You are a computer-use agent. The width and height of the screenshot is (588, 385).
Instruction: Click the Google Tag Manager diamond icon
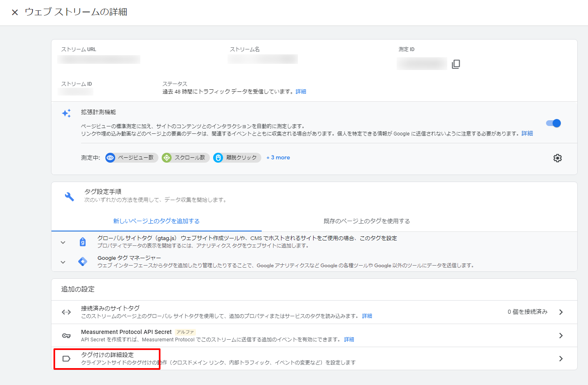pyautogui.click(x=83, y=261)
